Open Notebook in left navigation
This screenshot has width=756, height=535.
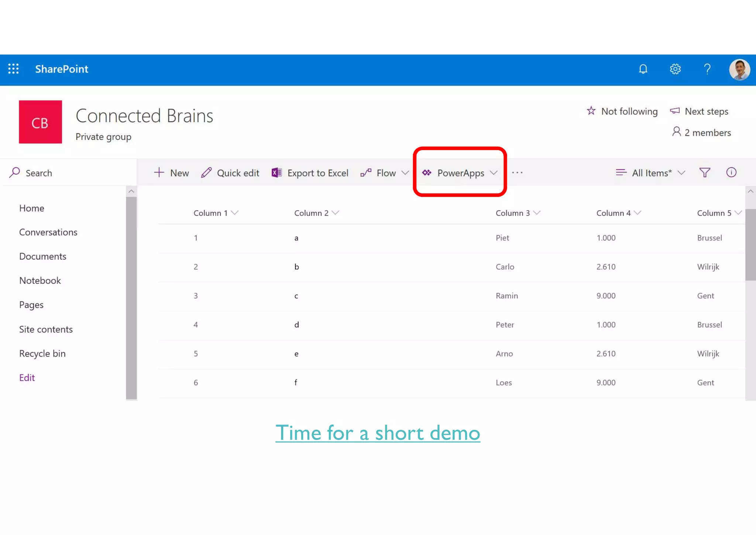(40, 280)
